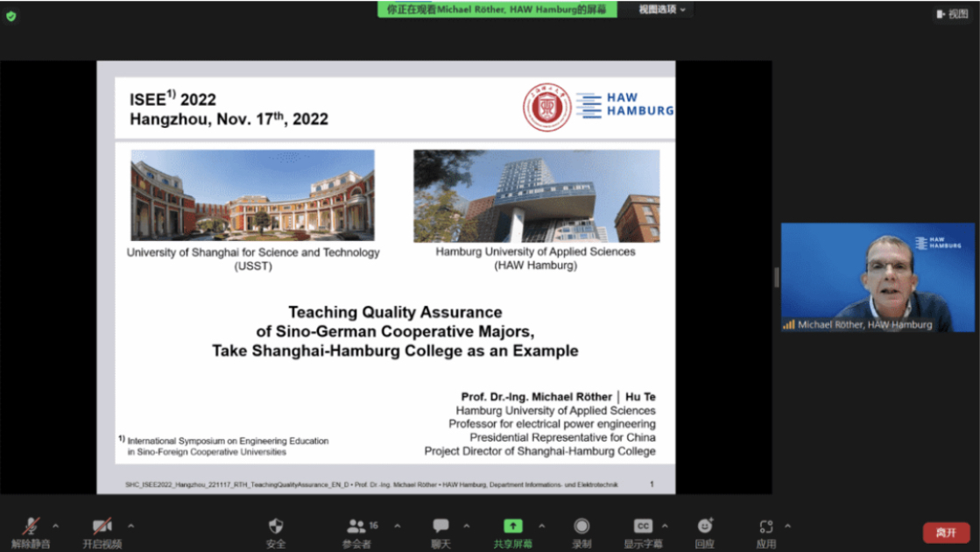Click the red Leave (离开) button

pos(946,532)
